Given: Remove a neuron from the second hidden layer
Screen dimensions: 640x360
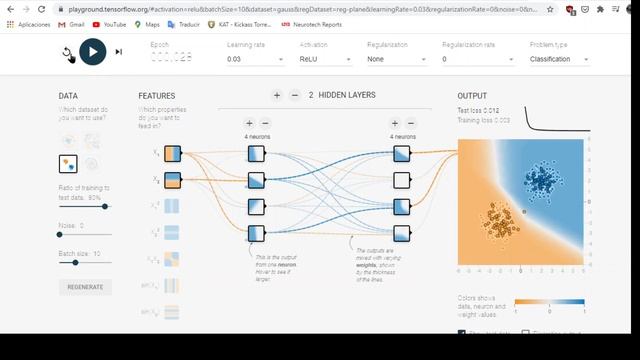Looking at the screenshot, I should (411, 123).
